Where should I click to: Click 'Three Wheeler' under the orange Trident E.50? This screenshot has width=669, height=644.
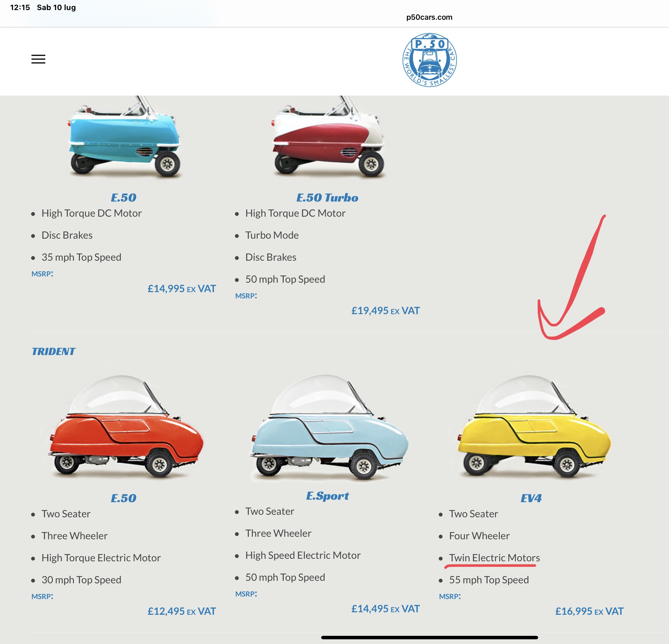pos(75,536)
